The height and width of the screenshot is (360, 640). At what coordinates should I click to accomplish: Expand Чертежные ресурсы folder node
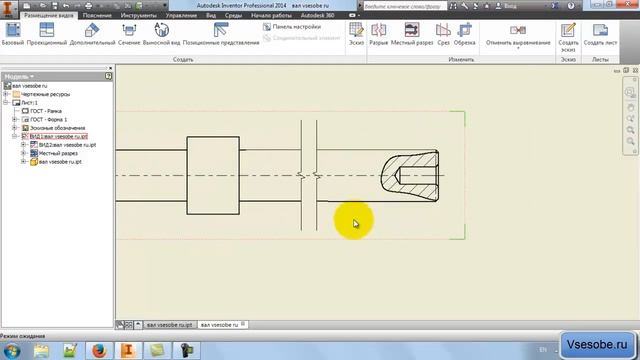coord(6,94)
